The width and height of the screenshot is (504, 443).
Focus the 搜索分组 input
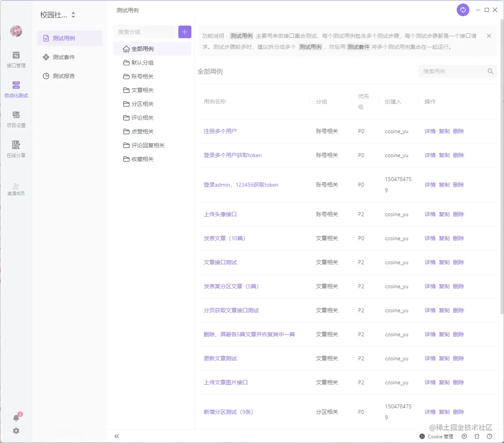point(145,32)
